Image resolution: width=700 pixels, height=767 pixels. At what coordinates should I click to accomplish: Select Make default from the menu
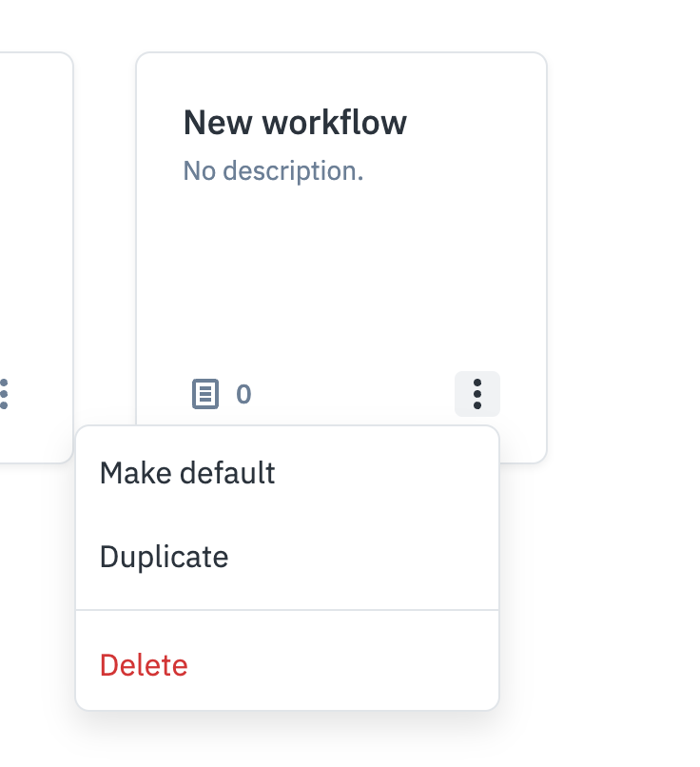(187, 472)
